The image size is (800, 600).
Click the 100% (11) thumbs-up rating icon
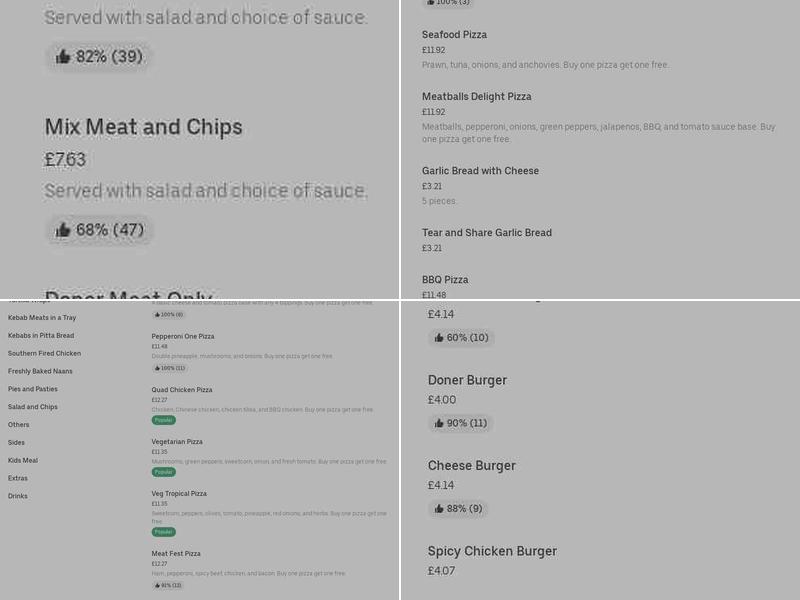pos(159,368)
